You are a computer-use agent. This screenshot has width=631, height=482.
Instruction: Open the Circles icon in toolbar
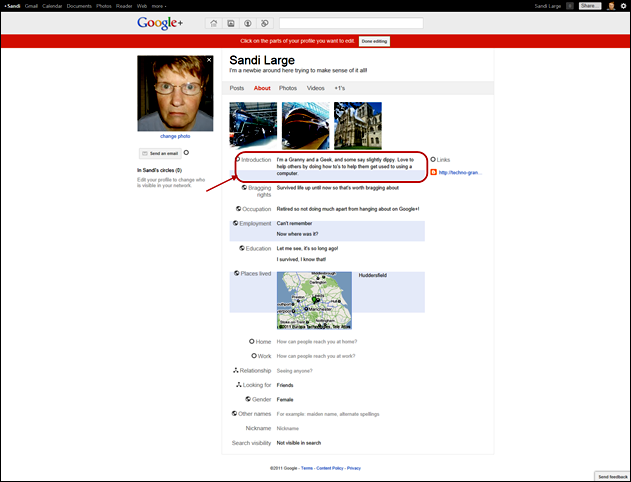click(264, 23)
